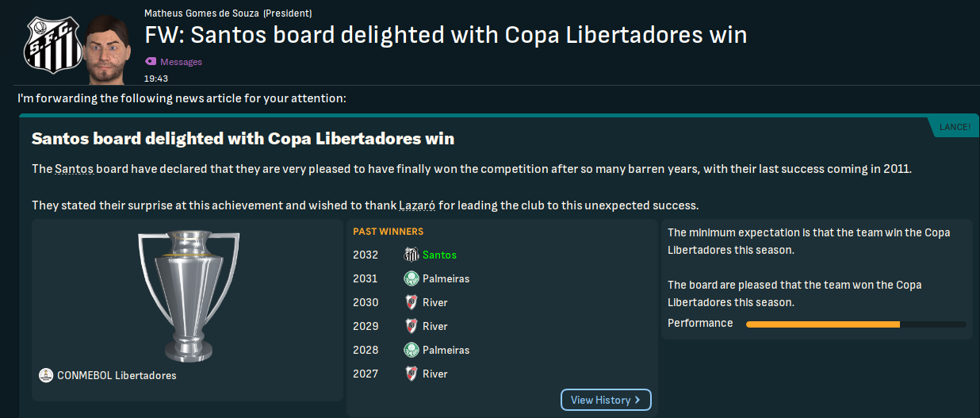Click the River crest next to 2029
The image size is (980, 418).
412,326
